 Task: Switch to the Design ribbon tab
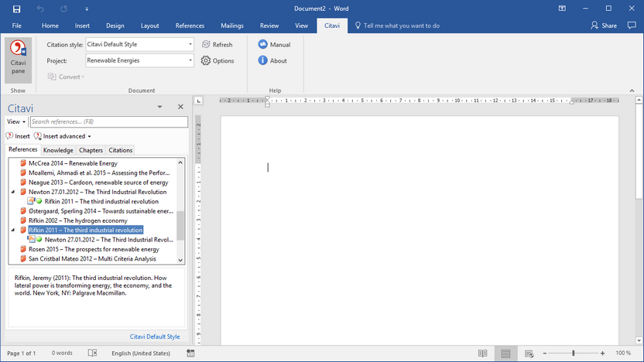tap(115, 26)
